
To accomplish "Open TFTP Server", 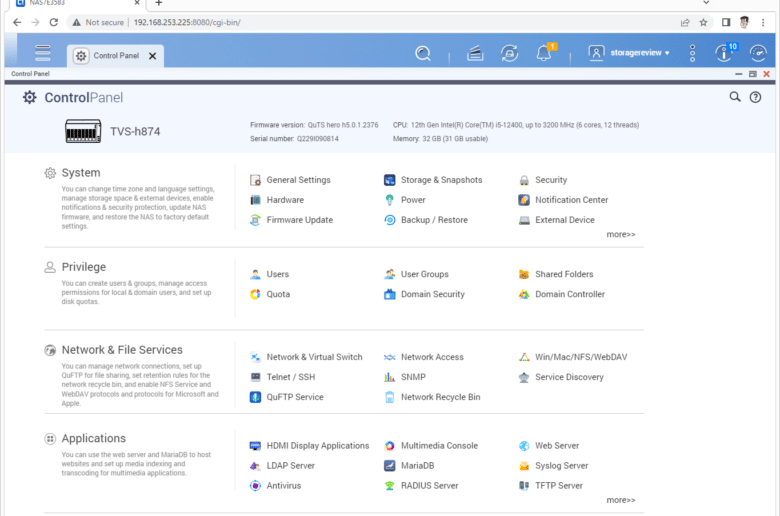I will [551, 486].
